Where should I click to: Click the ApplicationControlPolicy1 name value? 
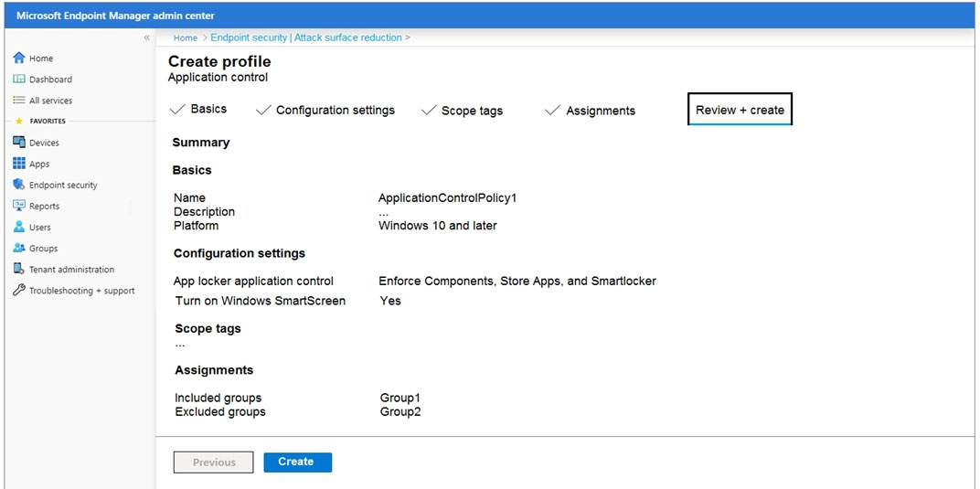pyautogui.click(x=448, y=198)
